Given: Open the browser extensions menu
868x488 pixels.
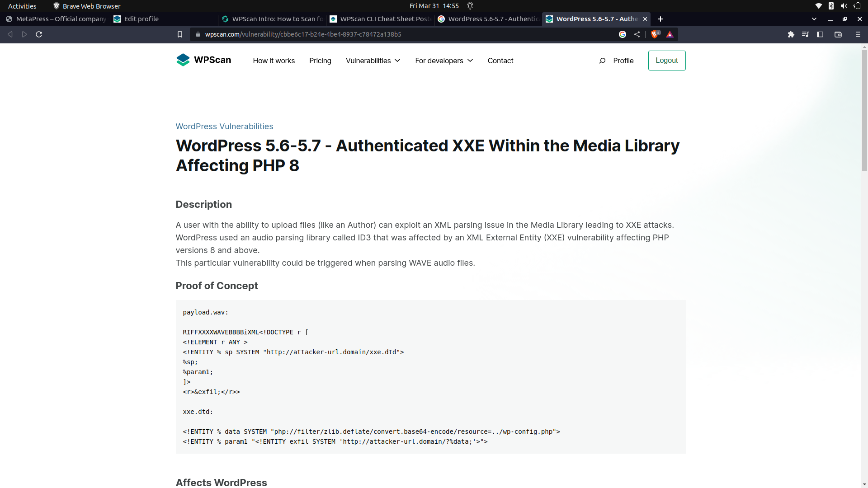Looking at the screenshot, I should point(791,34).
